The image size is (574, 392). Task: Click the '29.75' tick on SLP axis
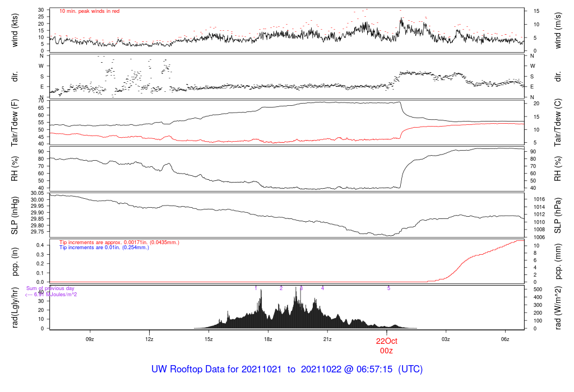tap(37, 232)
